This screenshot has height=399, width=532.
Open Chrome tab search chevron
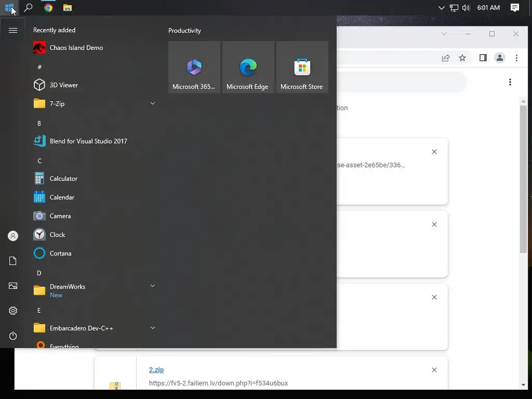tap(444, 34)
